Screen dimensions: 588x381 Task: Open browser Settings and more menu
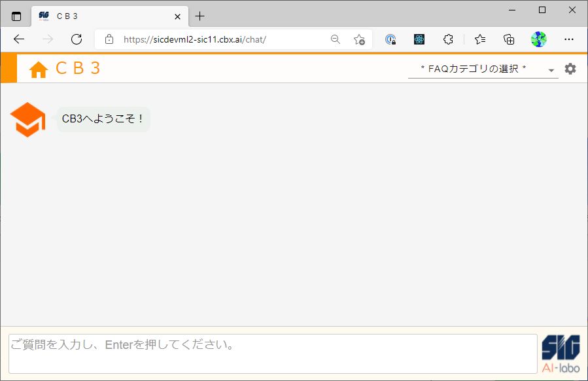(x=568, y=39)
